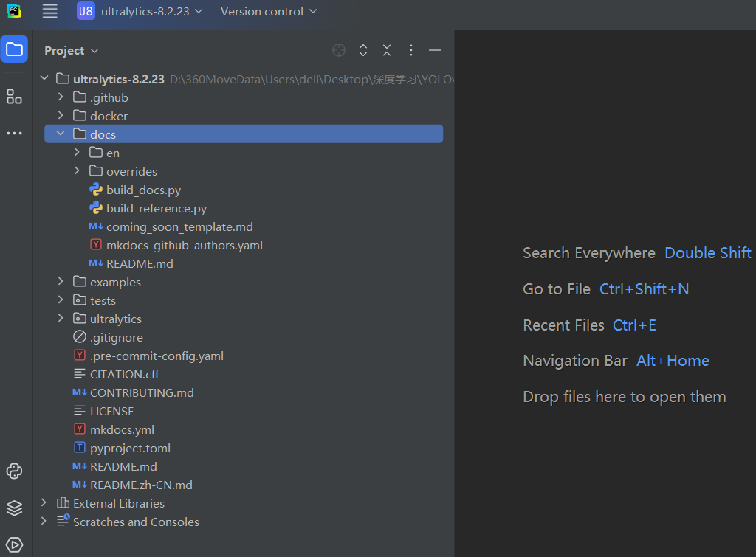This screenshot has width=756, height=557.
Task: Click the TOML icon of pyproject.toml
Action: [x=80, y=447]
